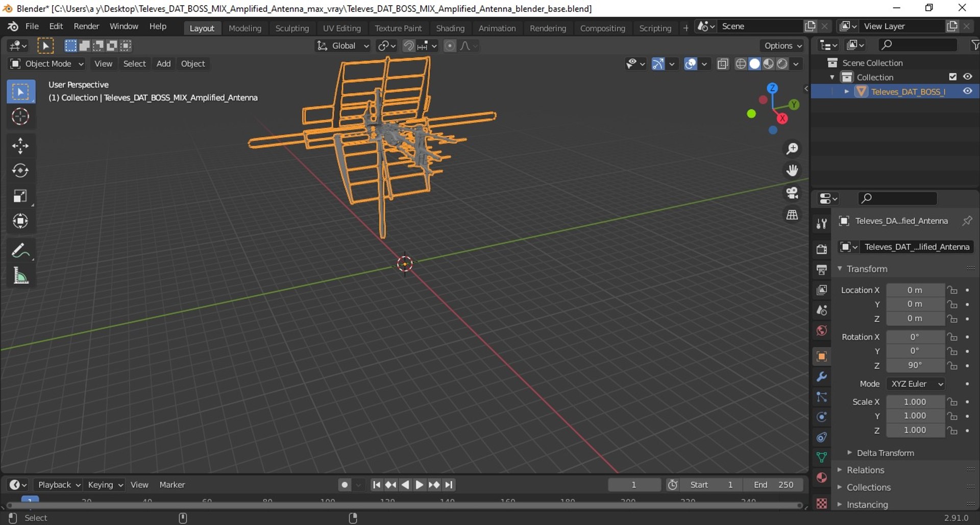Open the Global orientation dropdown

pos(343,46)
